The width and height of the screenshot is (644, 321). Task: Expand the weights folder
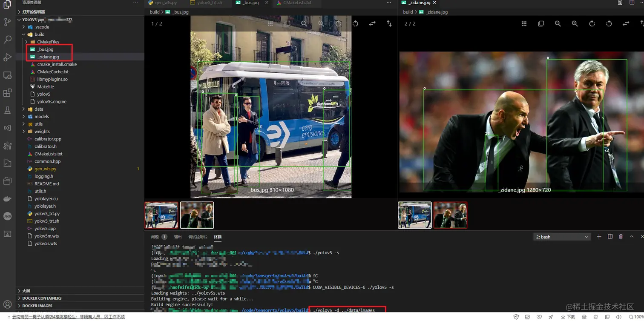[24, 132]
